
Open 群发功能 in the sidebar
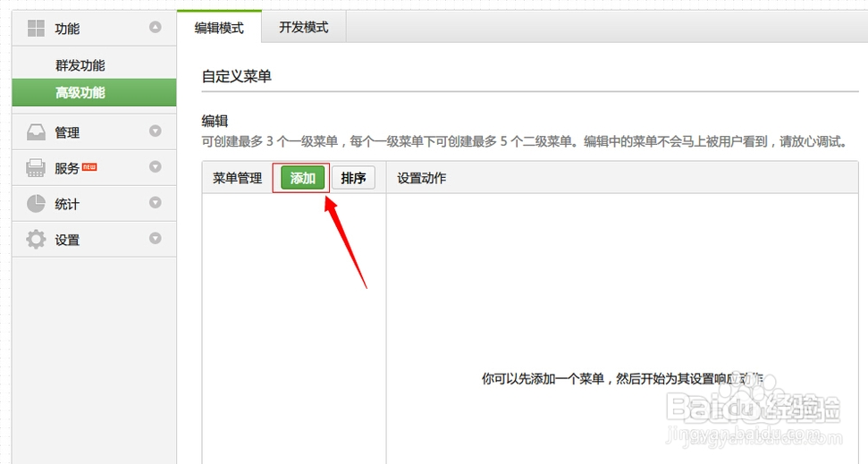pos(80,65)
